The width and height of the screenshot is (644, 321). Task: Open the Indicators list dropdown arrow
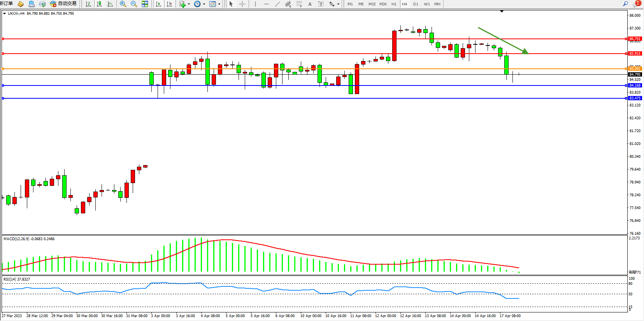pos(189,4)
